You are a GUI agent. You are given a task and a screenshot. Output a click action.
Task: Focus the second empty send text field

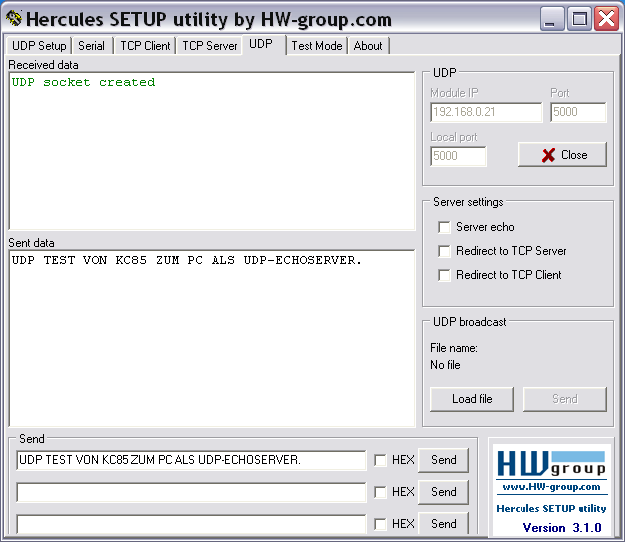[x=191, y=492]
